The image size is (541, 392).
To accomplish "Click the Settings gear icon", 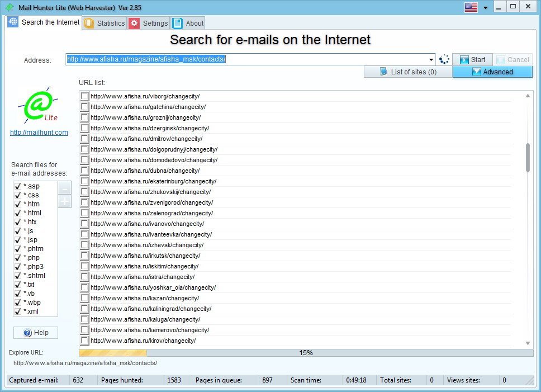I will (x=135, y=23).
